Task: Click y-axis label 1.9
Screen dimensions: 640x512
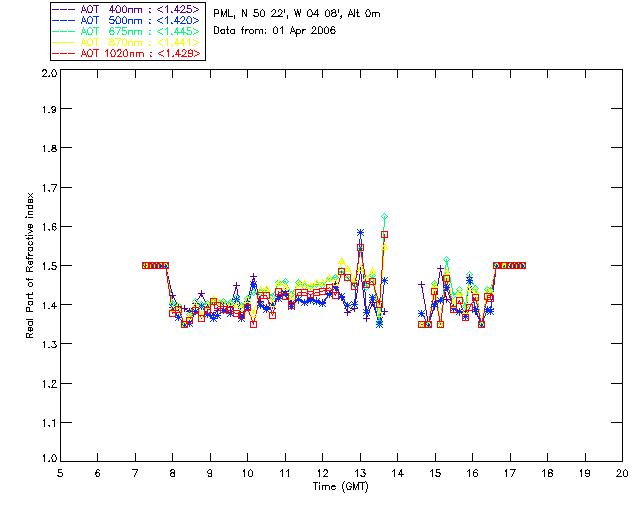Action: click(x=49, y=109)
